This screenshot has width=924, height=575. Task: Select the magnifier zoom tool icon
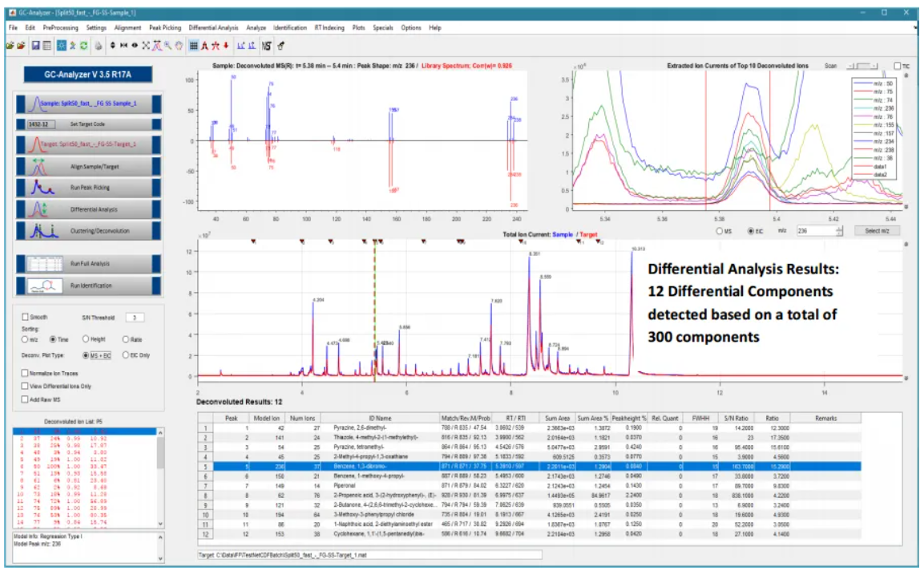click(167, 46)
